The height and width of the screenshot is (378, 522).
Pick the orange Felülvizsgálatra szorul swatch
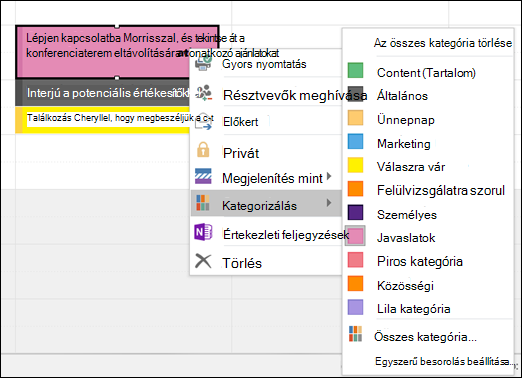coord(355,189)
